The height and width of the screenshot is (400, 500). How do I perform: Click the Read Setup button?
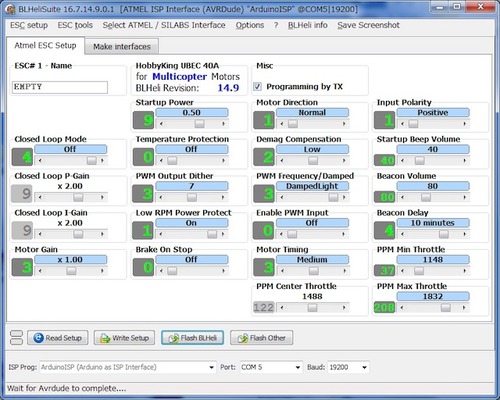coord(58,338)
